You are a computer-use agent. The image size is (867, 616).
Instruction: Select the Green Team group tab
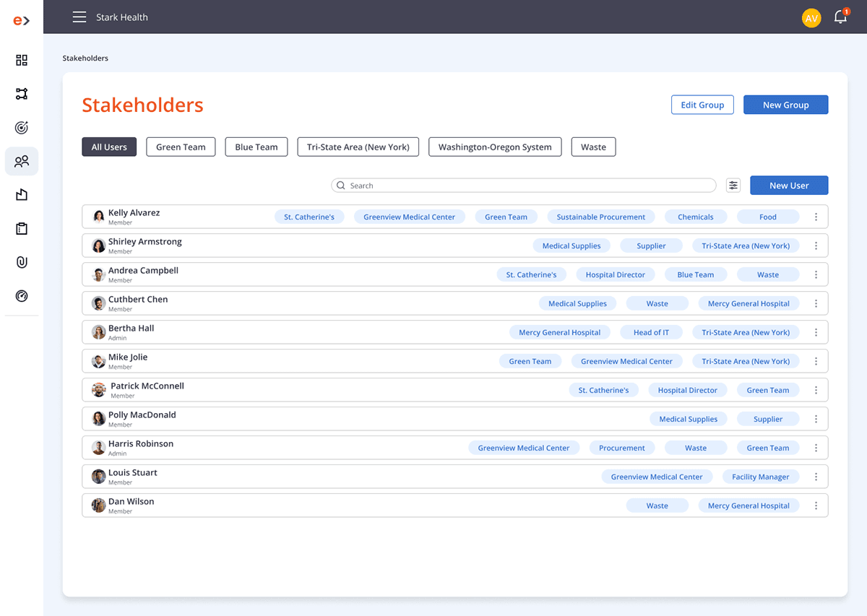click(x=181, y=147)
